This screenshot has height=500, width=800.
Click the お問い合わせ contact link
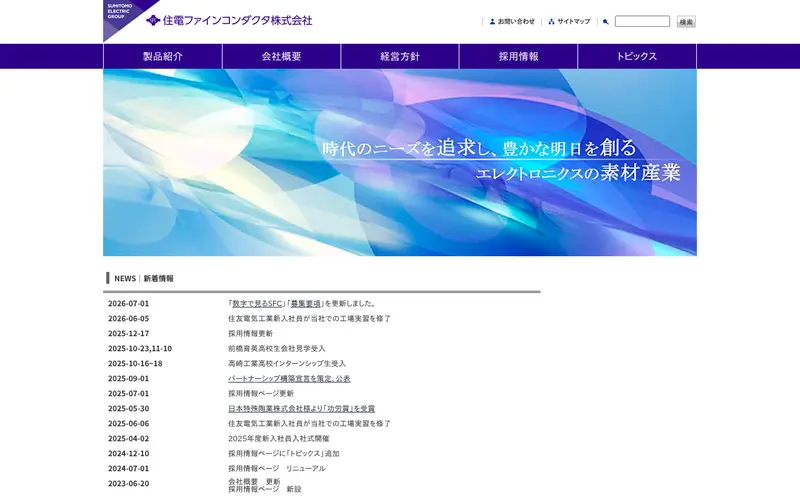pos(516,21)
